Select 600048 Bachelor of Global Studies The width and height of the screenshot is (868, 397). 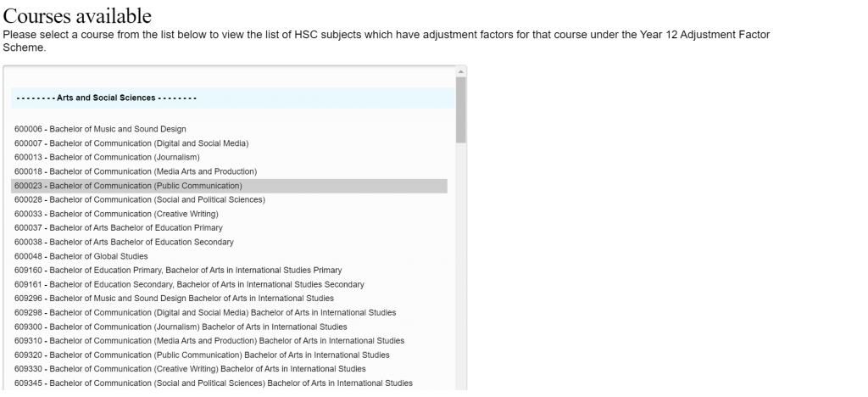point(81,256)
